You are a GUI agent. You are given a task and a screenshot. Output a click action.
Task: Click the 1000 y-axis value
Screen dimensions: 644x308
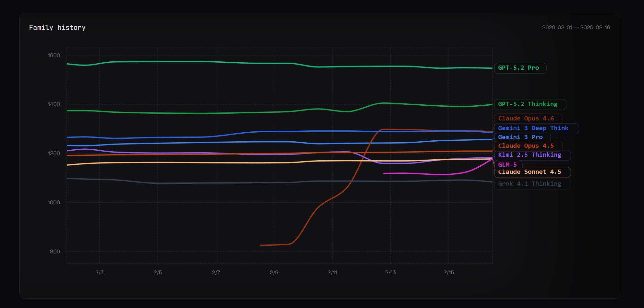tap(54, 202)
